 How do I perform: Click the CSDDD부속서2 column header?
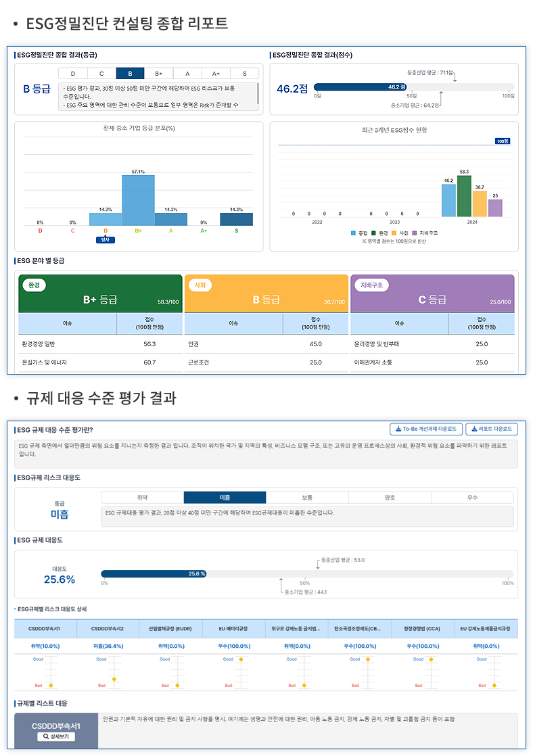coord(108,629)
